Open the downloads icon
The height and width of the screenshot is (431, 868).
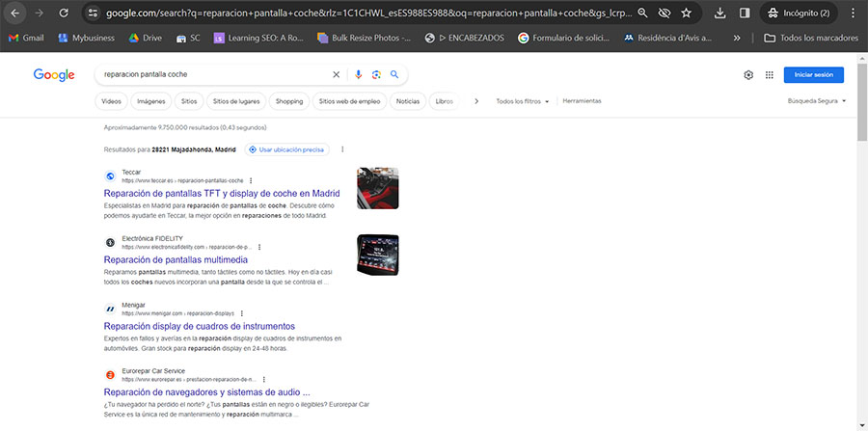pos(719,13)
